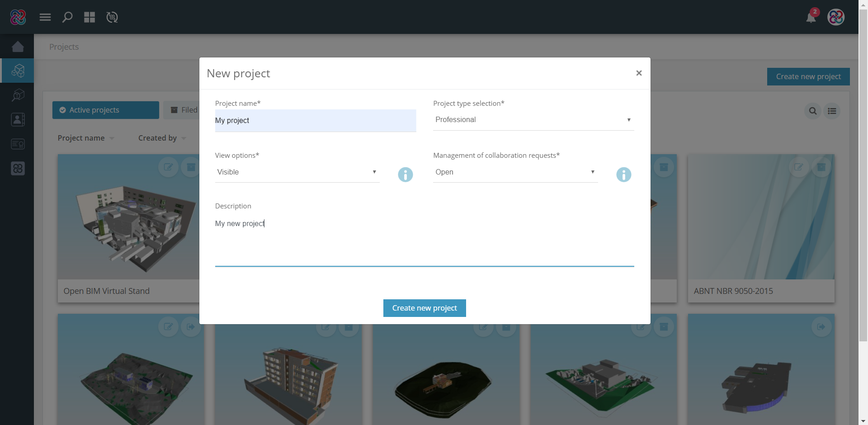Click the Info toggle beside collaboration requests
This screenshot has height=425, width=868.
623,175
